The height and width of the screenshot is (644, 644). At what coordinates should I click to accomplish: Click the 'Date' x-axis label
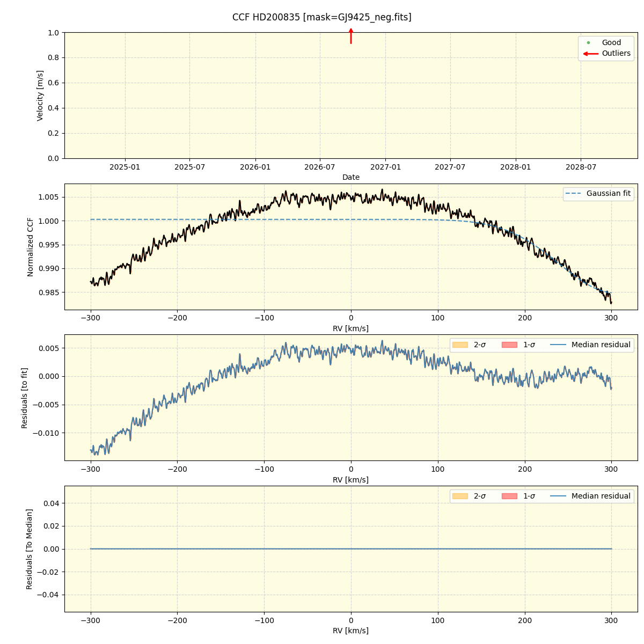[x=351, y=177]
